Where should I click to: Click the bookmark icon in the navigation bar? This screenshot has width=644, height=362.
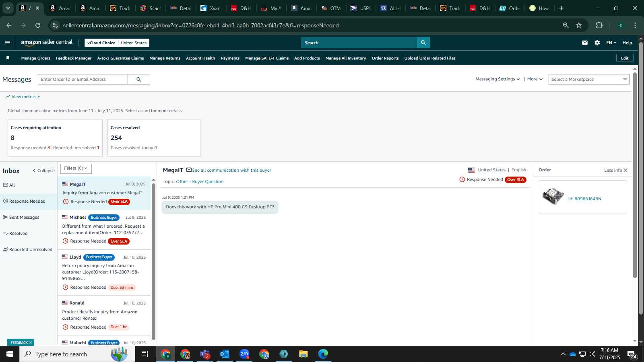(x=8, y=58)
